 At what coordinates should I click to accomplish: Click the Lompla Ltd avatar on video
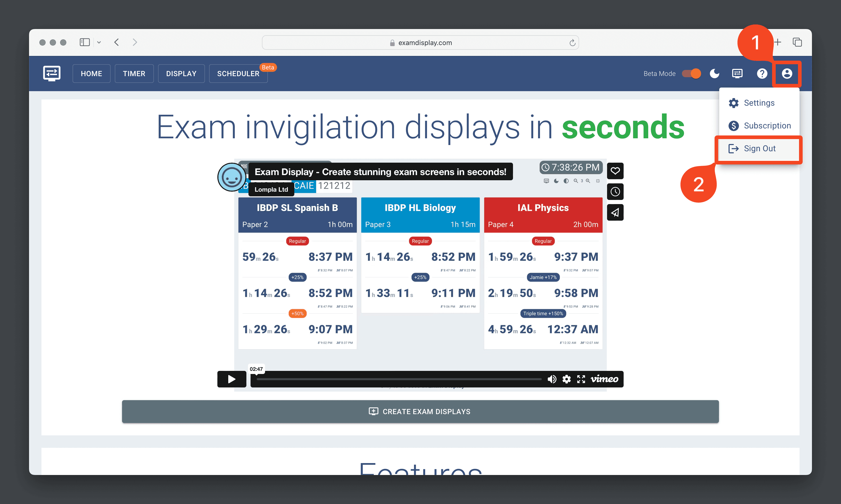click(232, 177)
